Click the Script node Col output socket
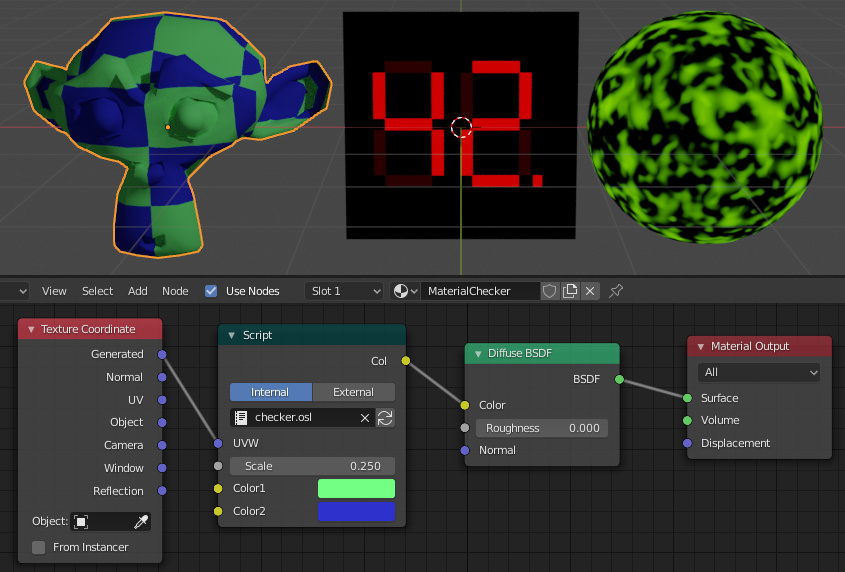 [406, 361]
